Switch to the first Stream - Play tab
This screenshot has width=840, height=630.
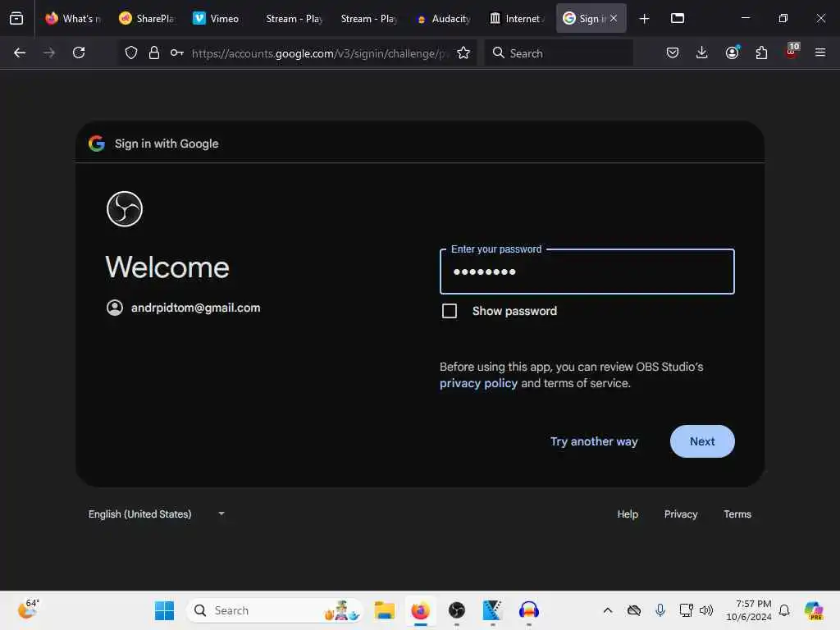click(x=294, y=18)
